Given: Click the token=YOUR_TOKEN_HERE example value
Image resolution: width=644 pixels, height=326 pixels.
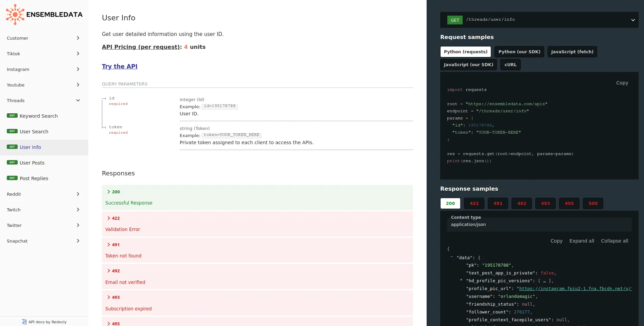Looking at the screenshot, I should pos(232,135).
